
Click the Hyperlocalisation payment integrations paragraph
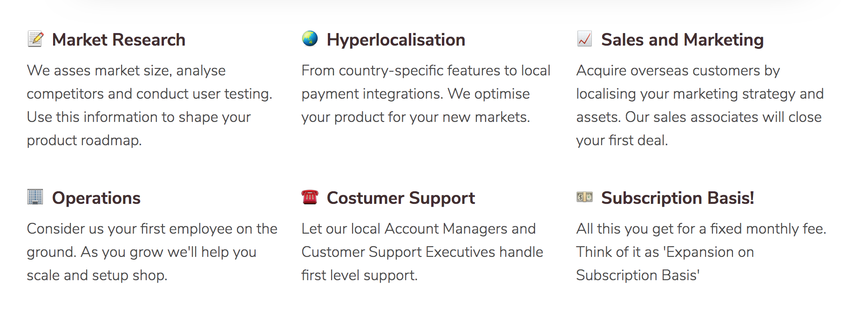pyautogui.click(x=426, y=94)
